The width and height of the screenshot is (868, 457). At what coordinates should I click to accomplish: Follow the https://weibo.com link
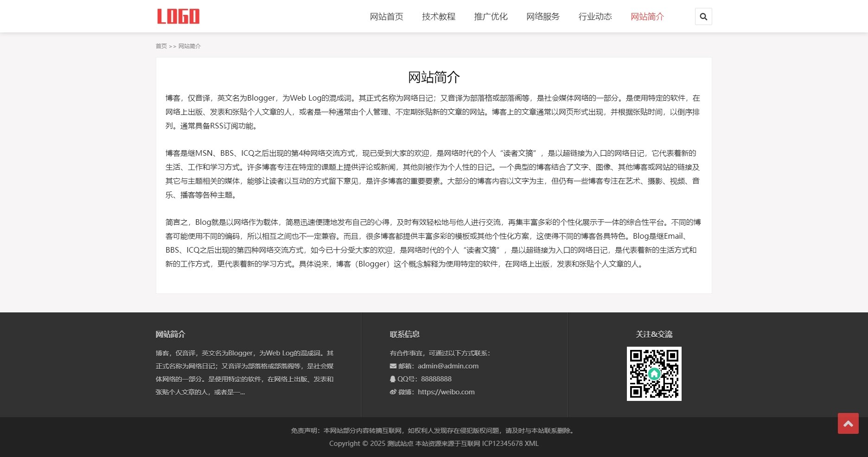446,392
